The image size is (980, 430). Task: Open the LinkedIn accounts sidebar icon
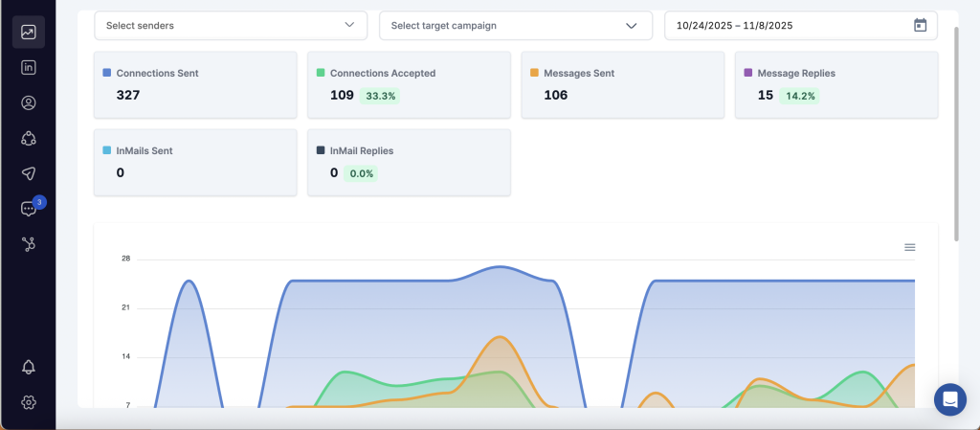point(29,68)
